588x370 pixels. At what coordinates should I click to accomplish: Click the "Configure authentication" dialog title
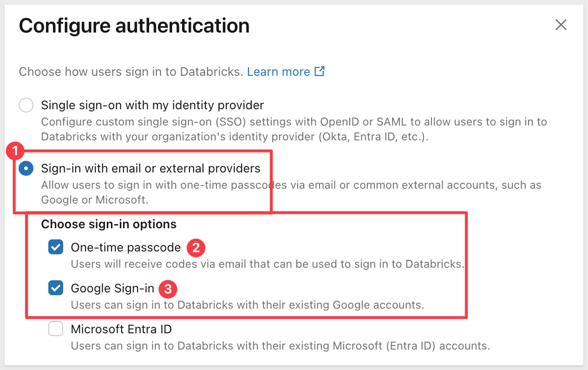[x=134, y=26]
